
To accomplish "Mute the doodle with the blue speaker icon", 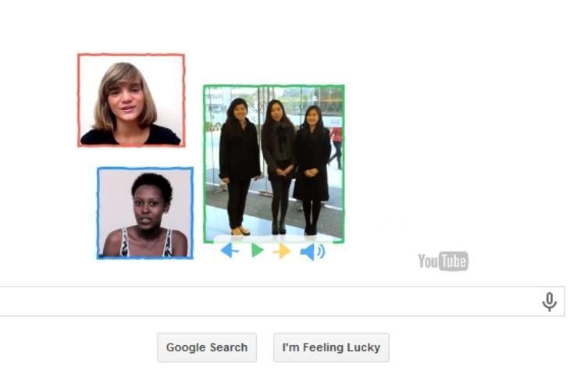I will coord(312,251).
